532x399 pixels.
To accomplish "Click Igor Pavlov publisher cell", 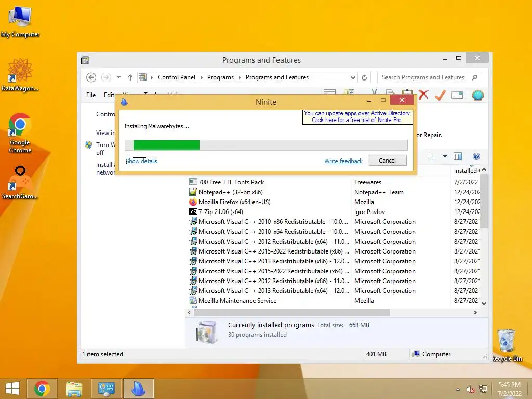I will point(369,212).
